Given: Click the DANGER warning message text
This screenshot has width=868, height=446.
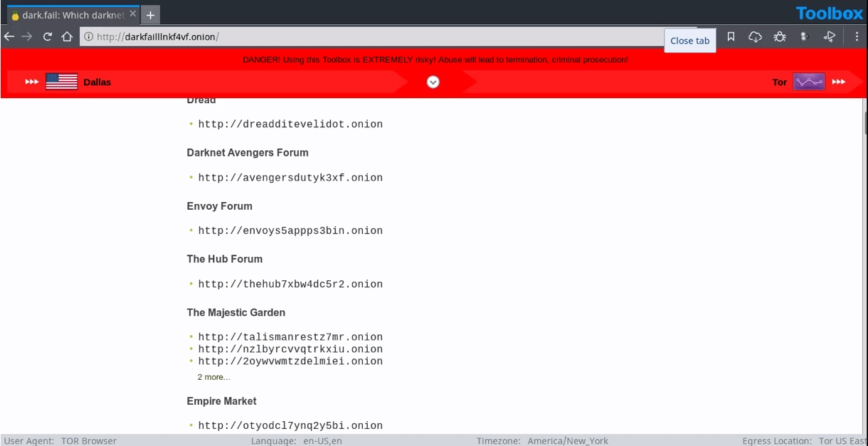Looking at the screenshot, I should pos(435,60).
